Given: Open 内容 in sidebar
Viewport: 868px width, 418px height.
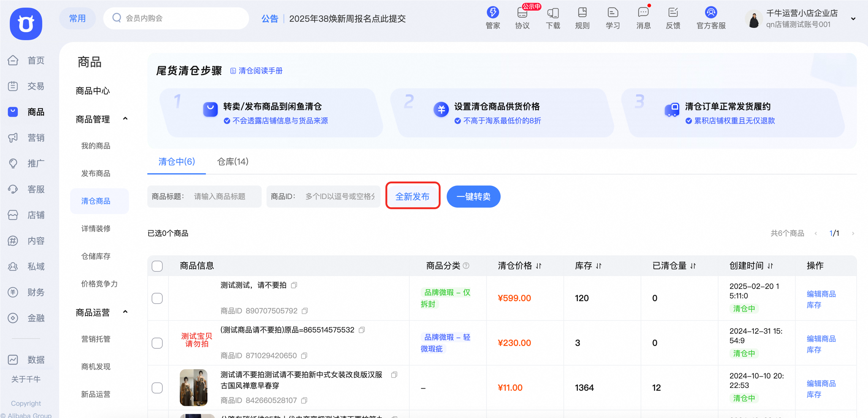Looking at the screenshot, I should click(26, 241).
